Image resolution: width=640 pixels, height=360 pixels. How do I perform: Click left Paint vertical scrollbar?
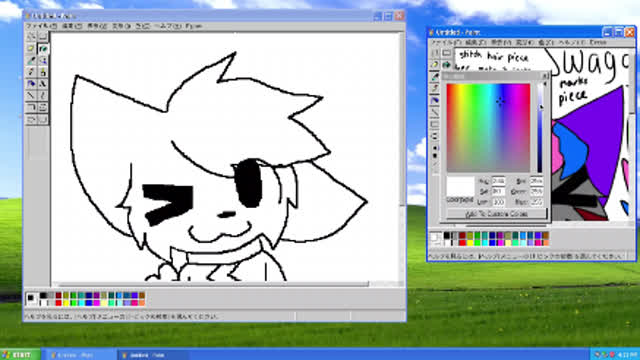(x=401, y=118)
